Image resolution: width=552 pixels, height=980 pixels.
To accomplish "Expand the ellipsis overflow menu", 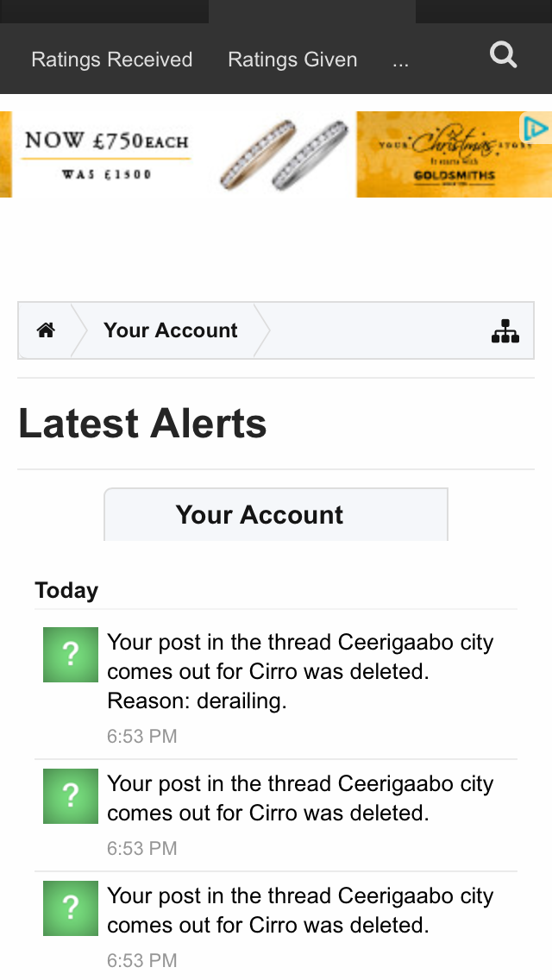I will [x=401, y=60].
